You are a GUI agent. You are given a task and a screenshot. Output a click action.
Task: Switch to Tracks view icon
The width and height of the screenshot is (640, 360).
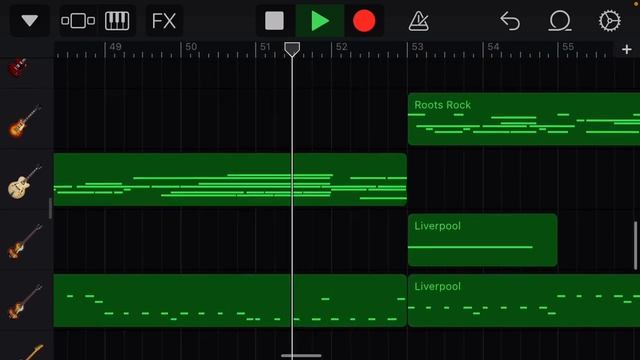point(78,20)
